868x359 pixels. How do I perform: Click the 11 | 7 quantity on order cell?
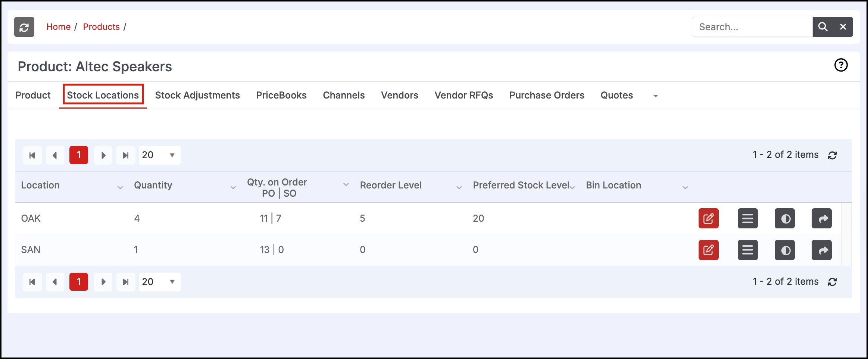pyautogui.click(x=271, y=218)
